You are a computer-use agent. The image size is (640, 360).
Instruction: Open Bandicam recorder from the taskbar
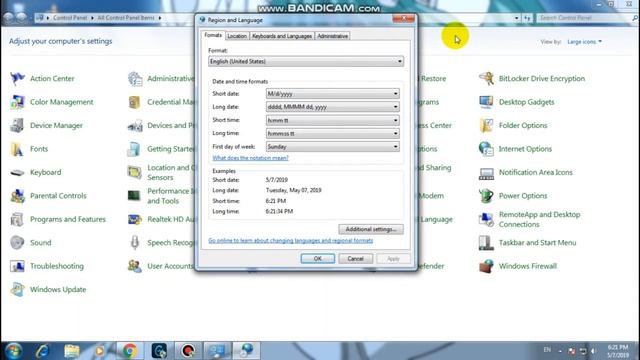tap(188, 351)
